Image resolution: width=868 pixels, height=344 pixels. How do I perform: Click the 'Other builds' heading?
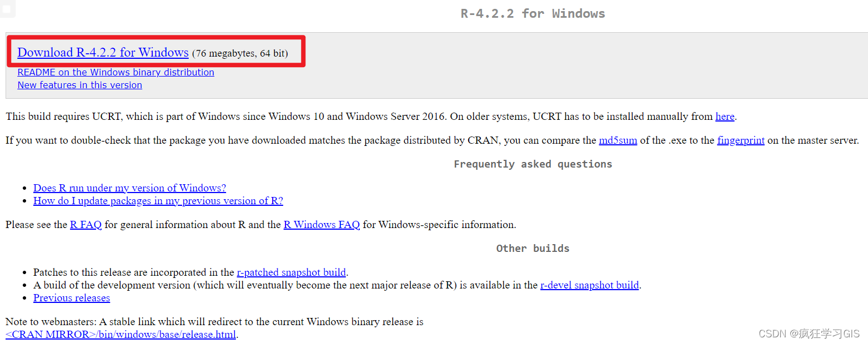(x=533, y=249)
